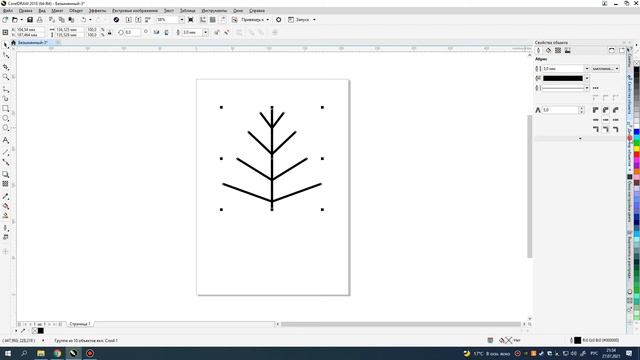The image size is (640, 360).
Task: Open the Transparency tab in properties docker
Action: (x=558, y=51)
